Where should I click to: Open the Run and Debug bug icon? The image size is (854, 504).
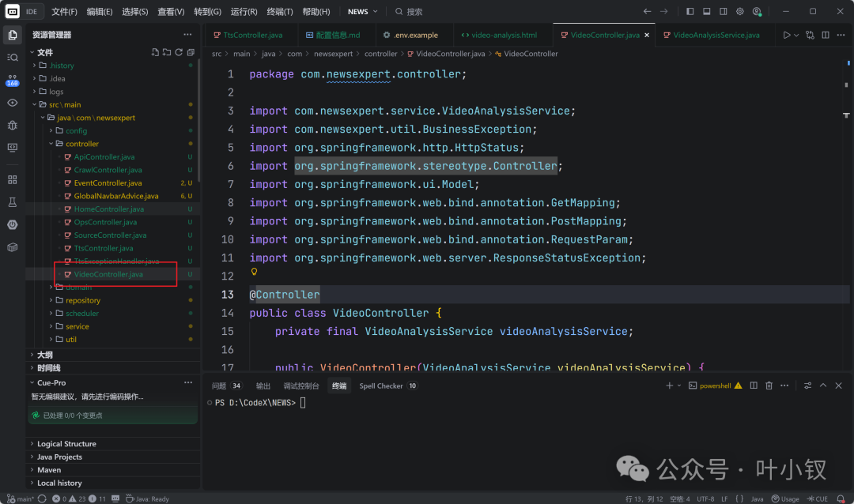(13, 125)
